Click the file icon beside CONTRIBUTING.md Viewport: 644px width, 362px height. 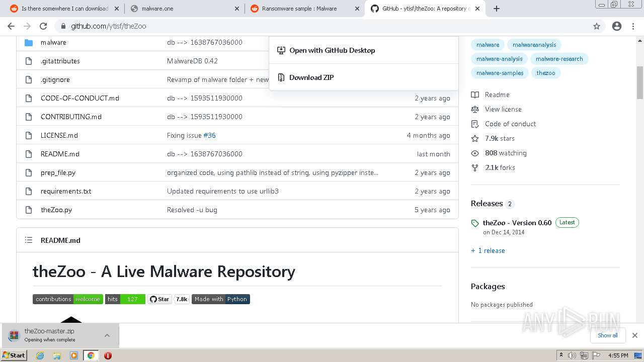tap(29, 117)
